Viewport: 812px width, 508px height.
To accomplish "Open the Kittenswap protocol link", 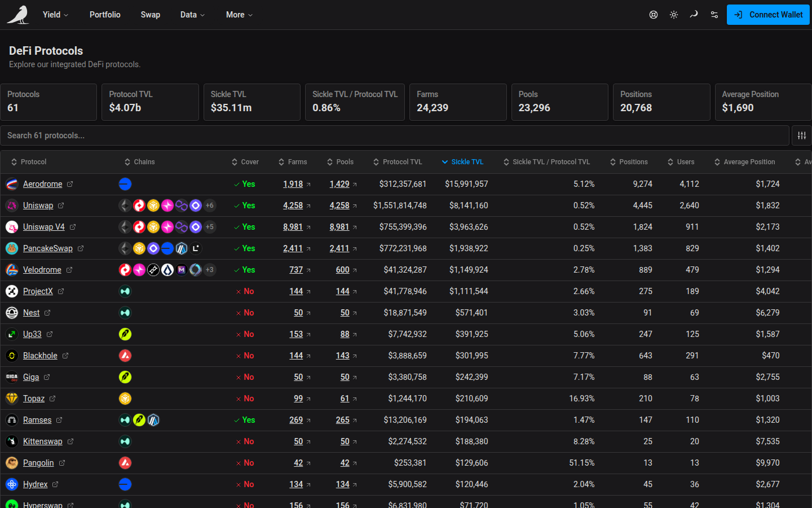I will [x=43, y=441].
